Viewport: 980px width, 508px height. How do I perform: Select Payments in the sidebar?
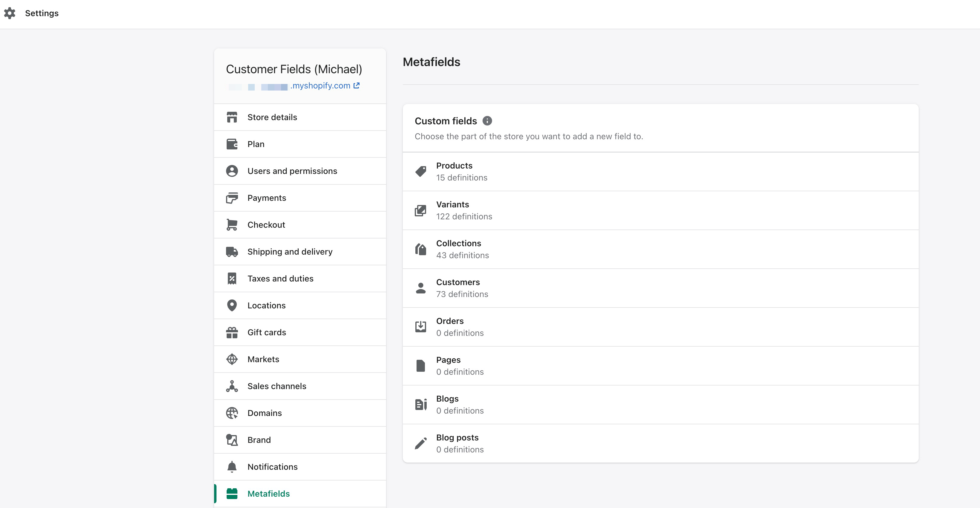300,198
